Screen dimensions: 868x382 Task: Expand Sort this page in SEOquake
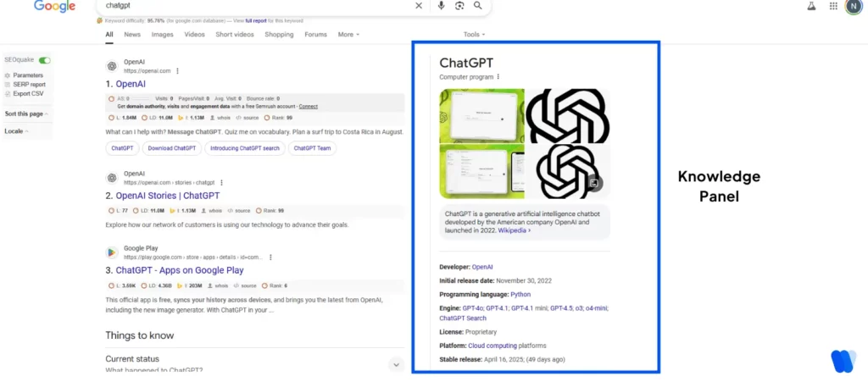click(26, 113)
